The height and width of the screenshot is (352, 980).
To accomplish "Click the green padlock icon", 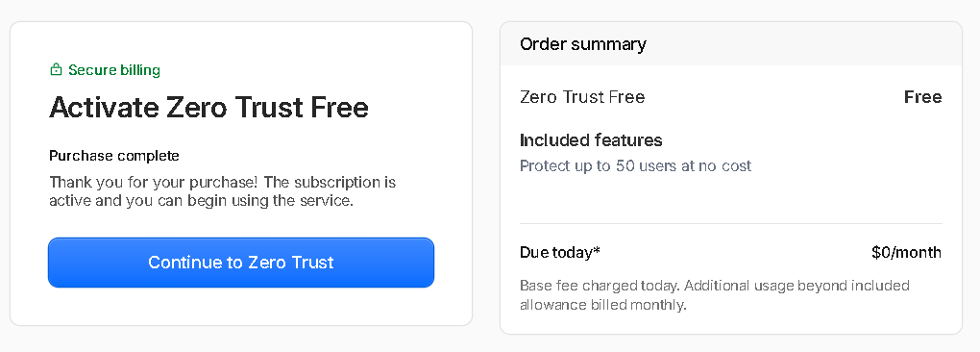I will point(57,70).
